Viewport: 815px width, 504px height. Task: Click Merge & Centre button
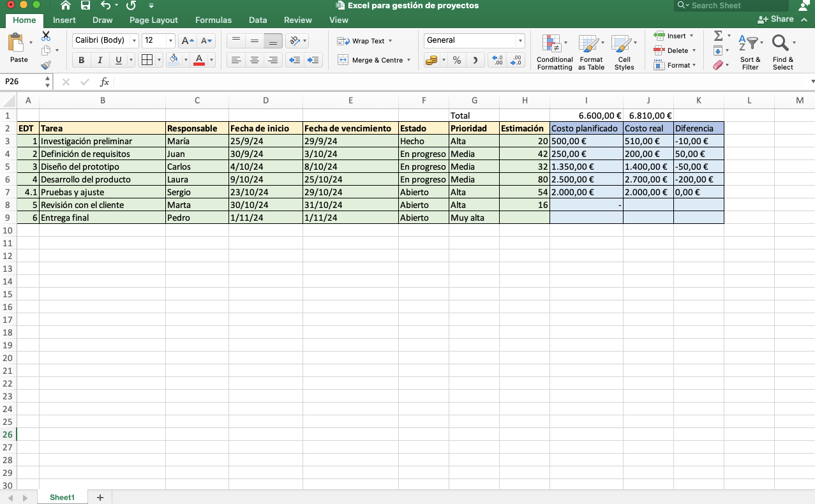373,60
